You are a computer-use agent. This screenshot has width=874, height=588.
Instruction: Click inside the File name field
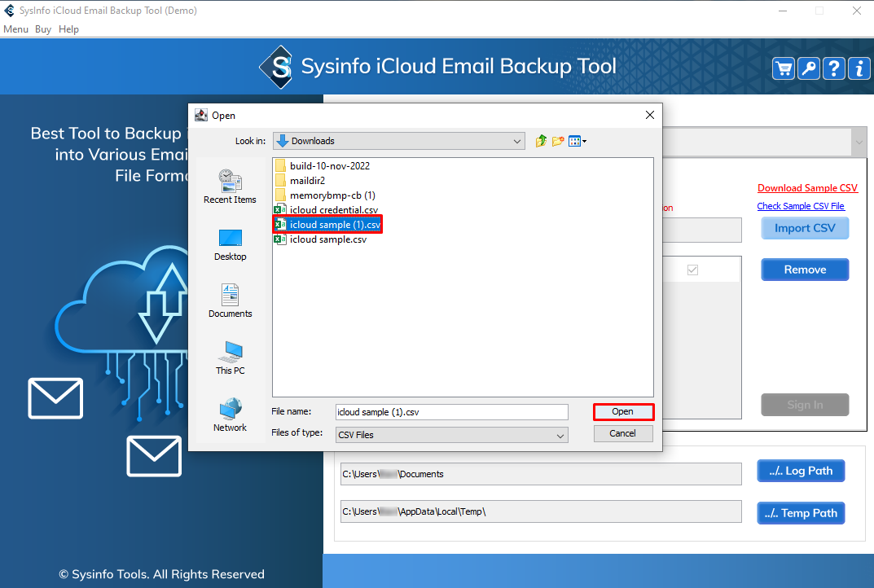click(450, 412)
